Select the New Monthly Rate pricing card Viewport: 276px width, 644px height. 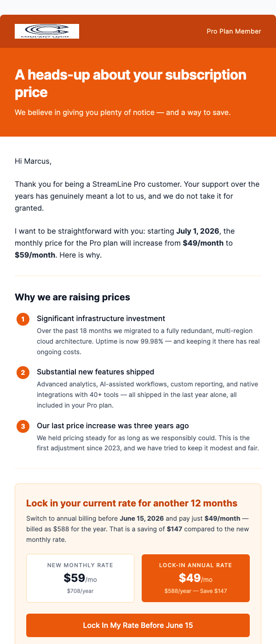pyautogui.click(x=80, y=578)
